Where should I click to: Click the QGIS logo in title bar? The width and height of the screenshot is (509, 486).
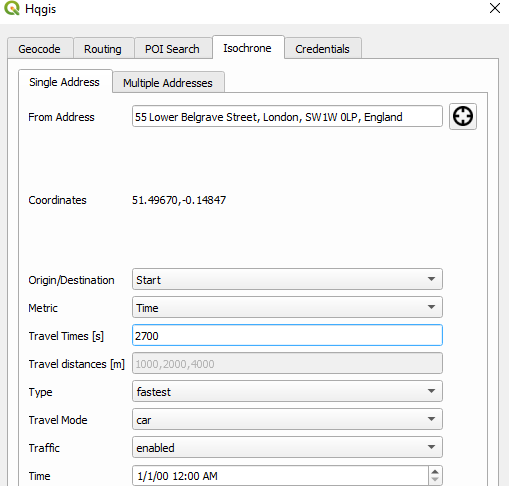pos(12,8)
